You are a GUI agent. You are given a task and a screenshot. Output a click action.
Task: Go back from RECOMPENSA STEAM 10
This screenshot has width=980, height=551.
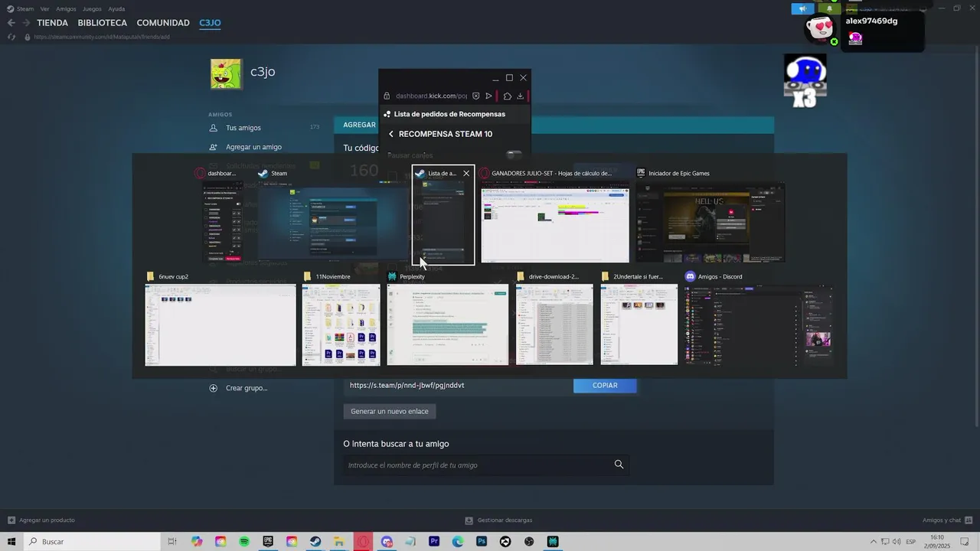390,134
